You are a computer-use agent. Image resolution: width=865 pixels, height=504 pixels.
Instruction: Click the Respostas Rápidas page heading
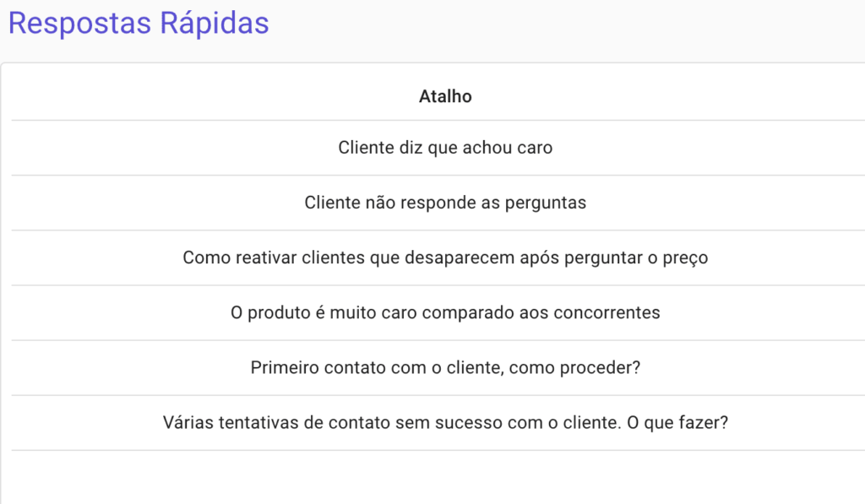(139, 24)
